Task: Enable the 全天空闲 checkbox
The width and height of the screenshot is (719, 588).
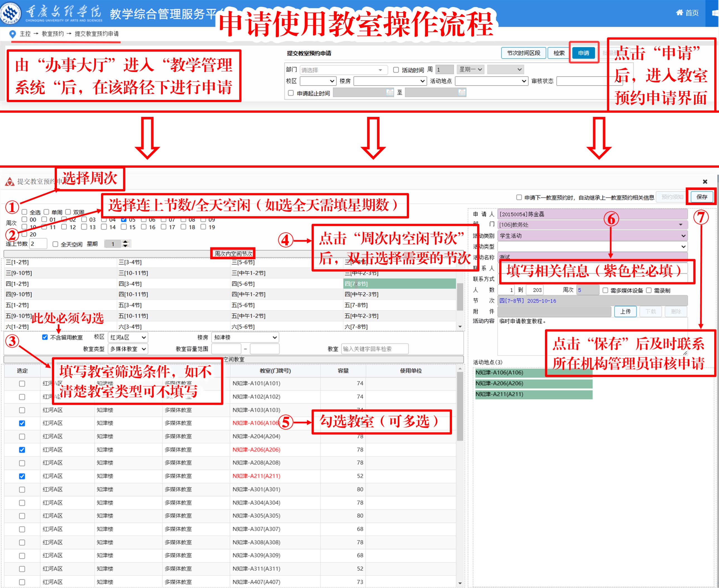Action: [55, 244]
